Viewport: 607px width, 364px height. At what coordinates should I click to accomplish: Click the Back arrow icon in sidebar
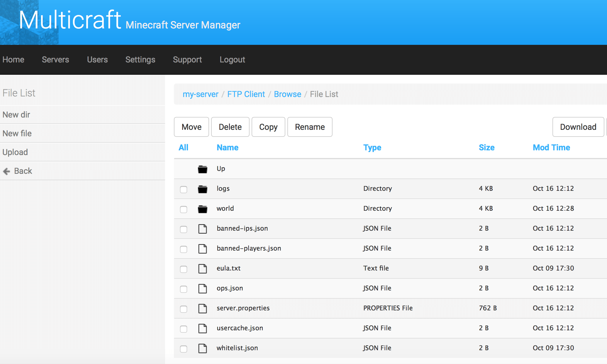point(6,171)
